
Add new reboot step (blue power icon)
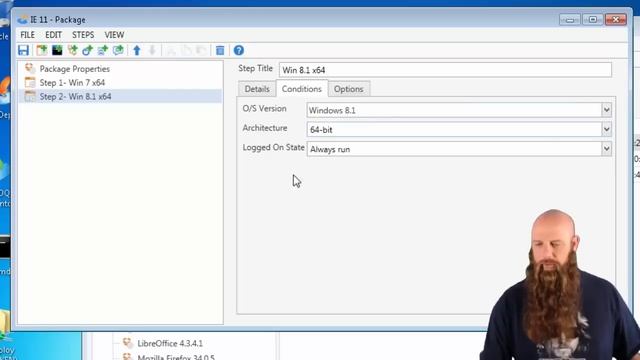(87, 50)
